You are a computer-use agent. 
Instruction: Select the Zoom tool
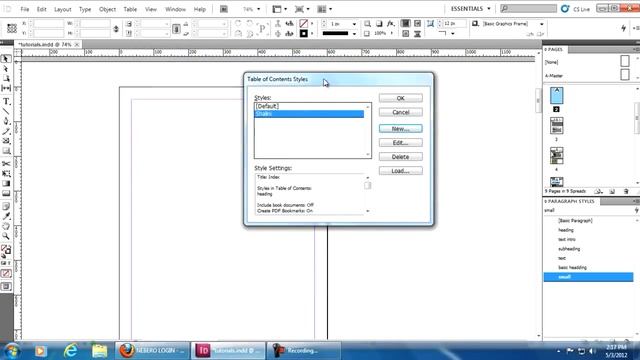(x=6, y=236)
